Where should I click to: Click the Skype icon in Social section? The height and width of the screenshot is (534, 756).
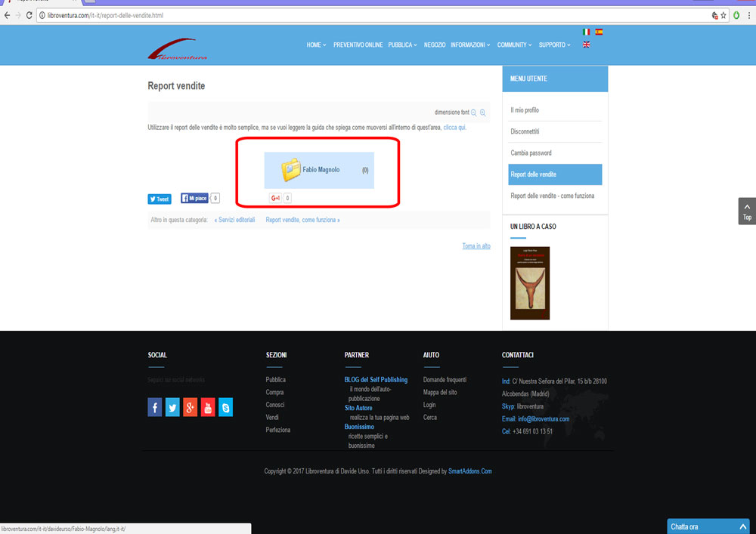pos(225,408)
